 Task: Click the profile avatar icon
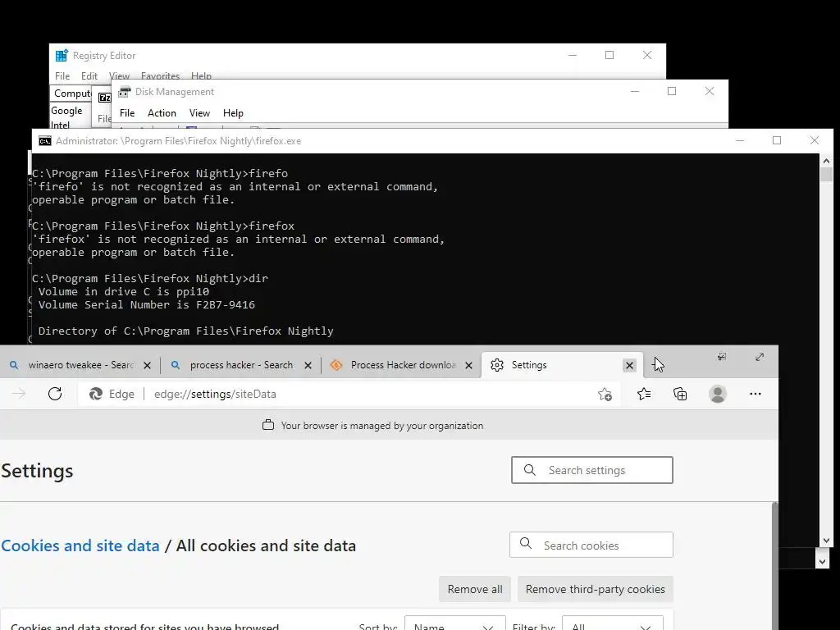(717, 394)
